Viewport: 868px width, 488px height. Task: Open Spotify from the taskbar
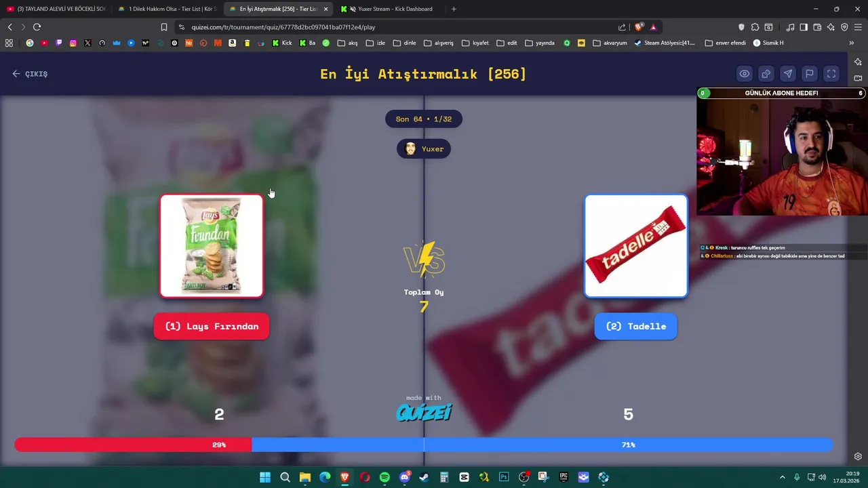click(x=384, y=477)
